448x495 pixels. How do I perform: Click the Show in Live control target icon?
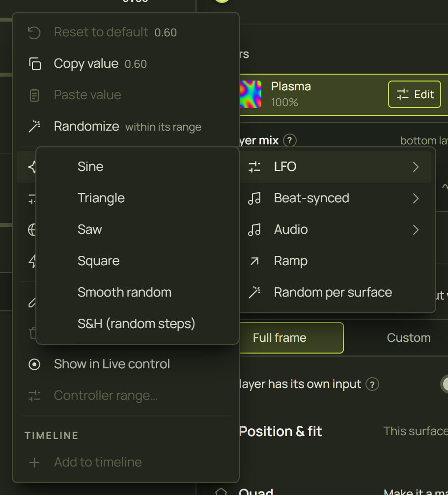(x=34, y=364)
